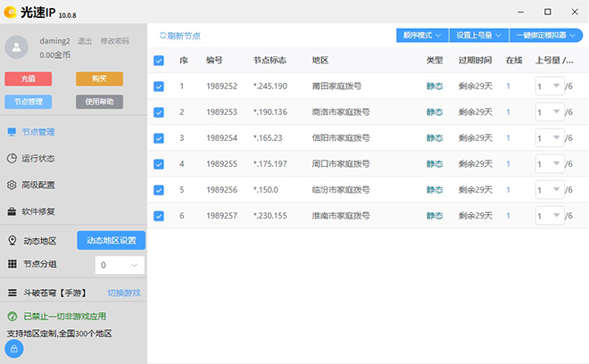Uncheck the checkbox for node 1989252

[x=159, y=87]
